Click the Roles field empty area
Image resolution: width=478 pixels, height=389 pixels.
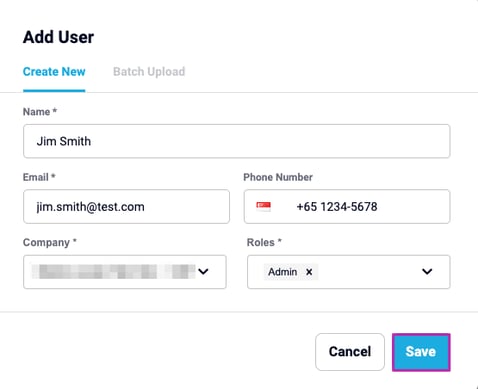click(x=367, y=272)
